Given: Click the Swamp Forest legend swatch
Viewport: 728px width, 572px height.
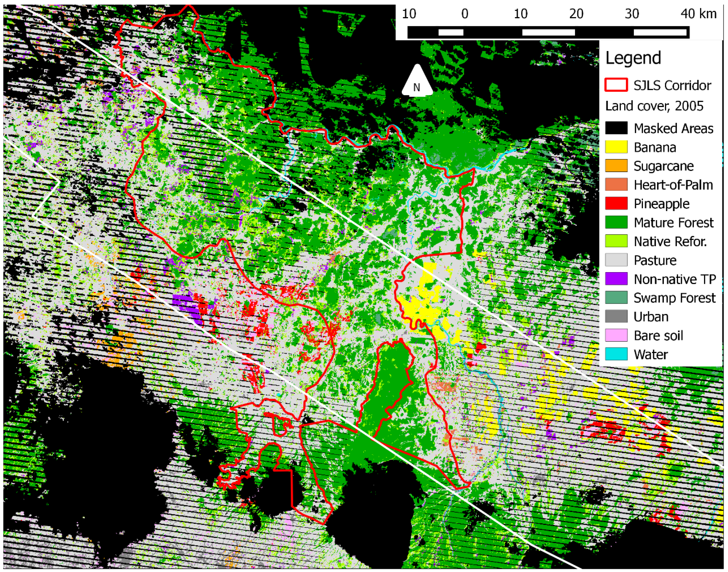Looking at the screenshot, I should [616, 297].
